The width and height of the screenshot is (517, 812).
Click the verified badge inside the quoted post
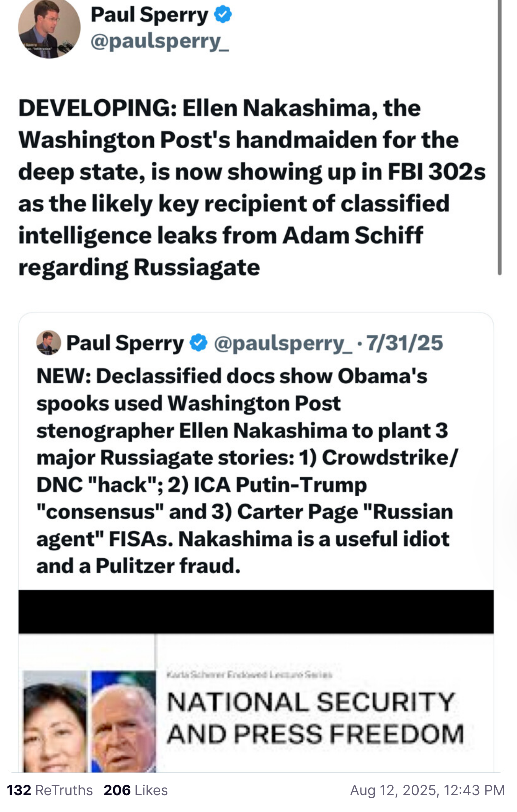198,343
